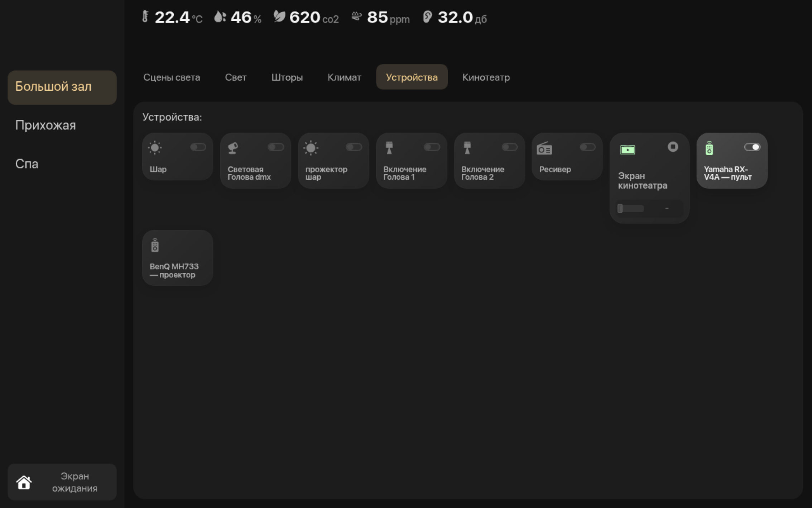
Task: Click the house icon next to Экран ожидания
Action: tap(24, 482)
